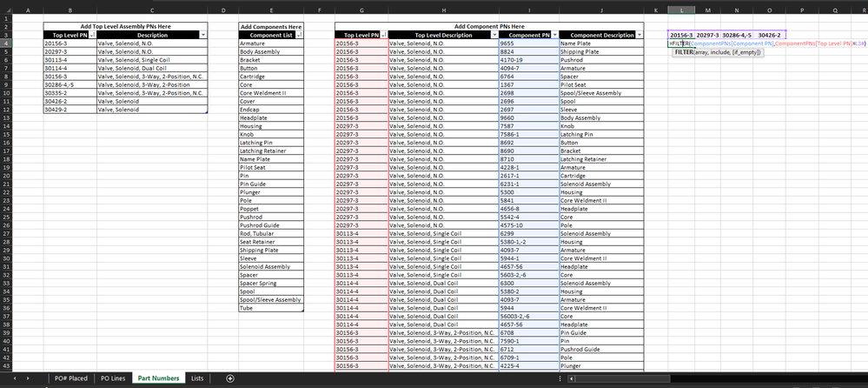
Task: Select 'Valve, Solenoid, Dual Coil' in assembly table
Action: pyautogui.click(x=152, y=68)
